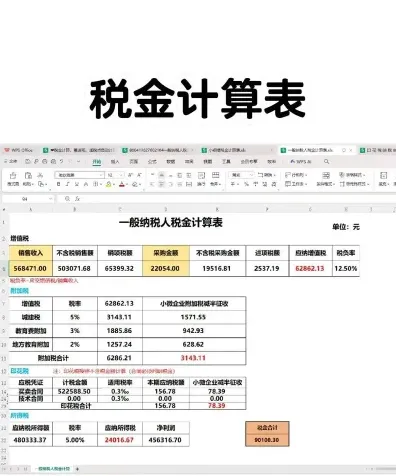396x476 pixels.
Task: Pick the red font color button
Action: (122, 184)
